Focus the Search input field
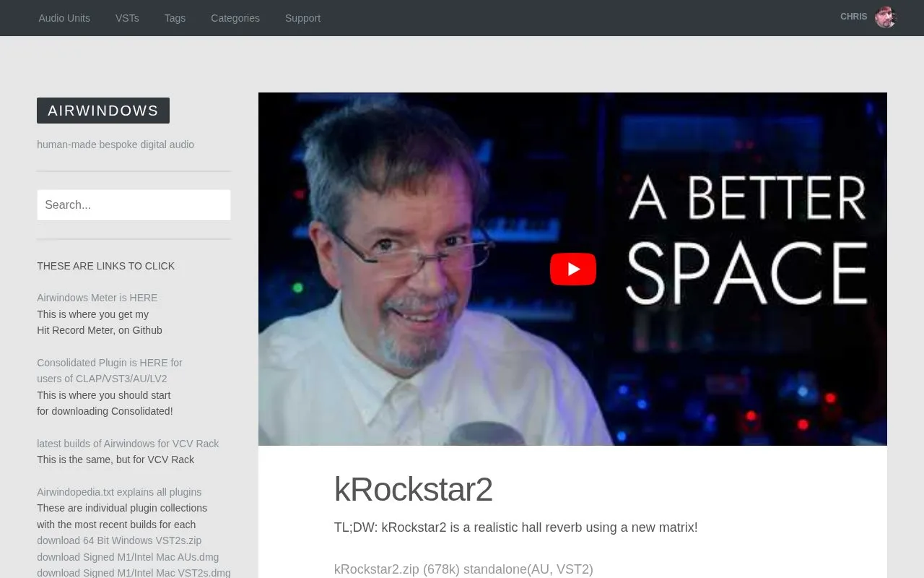The width and height of the screenshot is (924, 578). (x=134, y=204)
